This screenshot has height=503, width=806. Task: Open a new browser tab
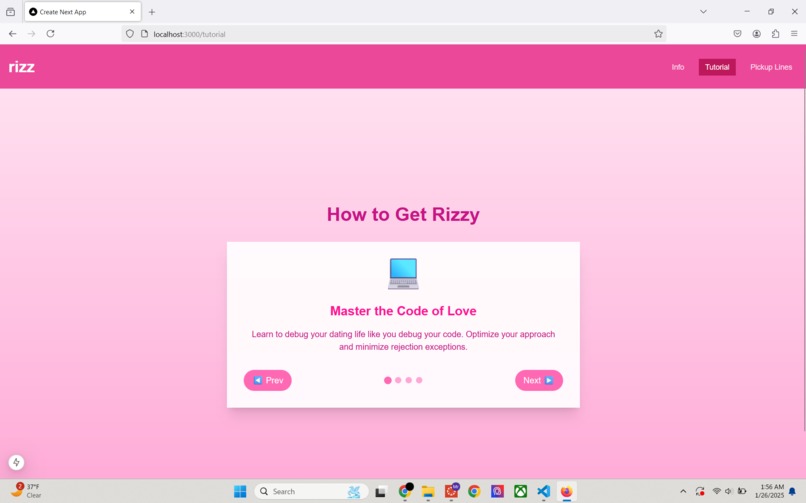tap(152, 12)
